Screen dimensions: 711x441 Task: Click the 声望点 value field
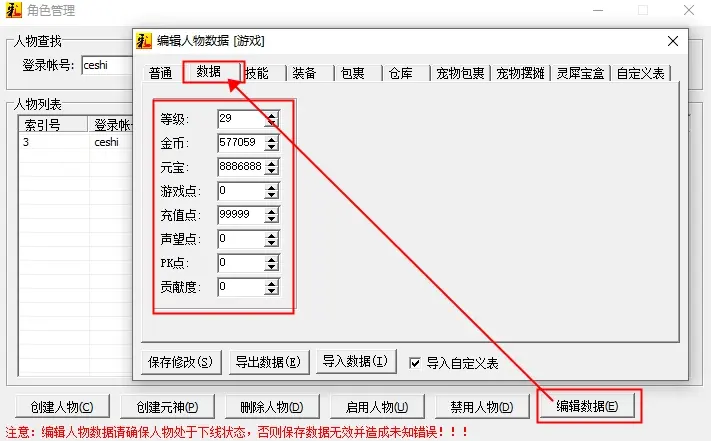click(x=241, y=239)
